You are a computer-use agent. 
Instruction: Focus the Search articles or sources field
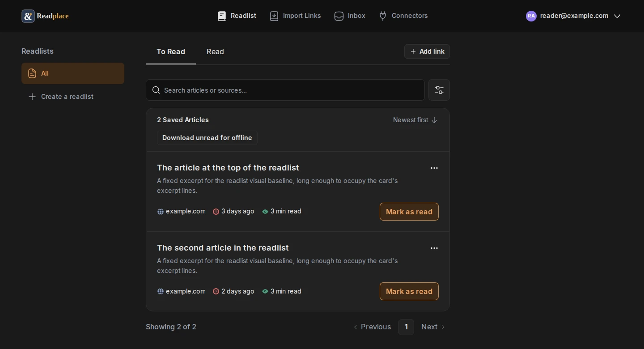(285, 90)
